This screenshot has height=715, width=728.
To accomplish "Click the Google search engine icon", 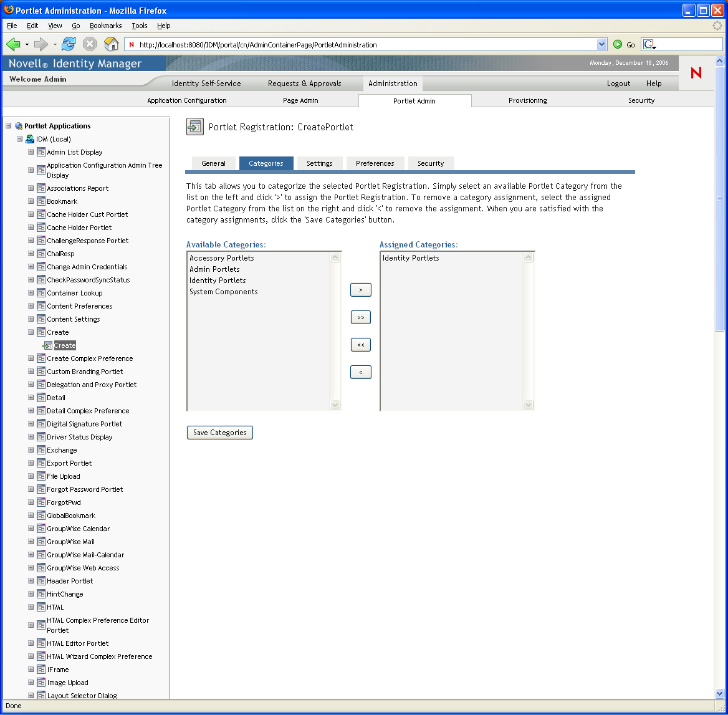I will pyautogui.click(x=649, y=45).
